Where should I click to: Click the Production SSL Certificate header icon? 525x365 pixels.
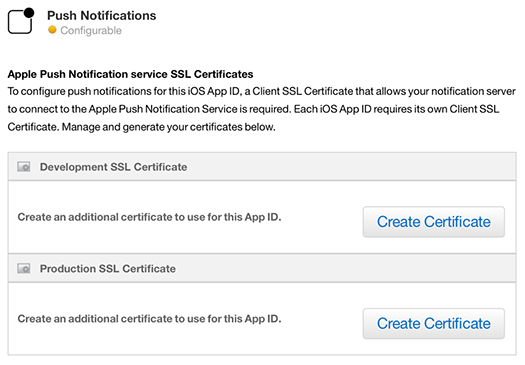pos(24,268)
